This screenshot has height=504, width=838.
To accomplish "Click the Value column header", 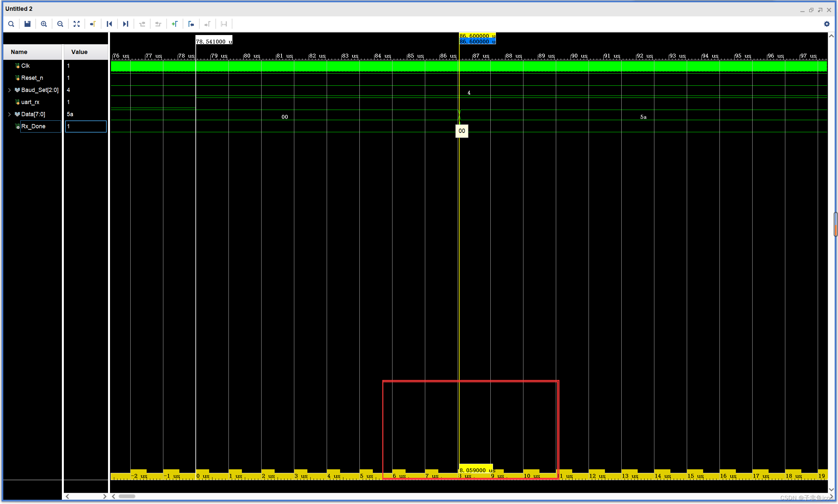I will click(79, 52).
